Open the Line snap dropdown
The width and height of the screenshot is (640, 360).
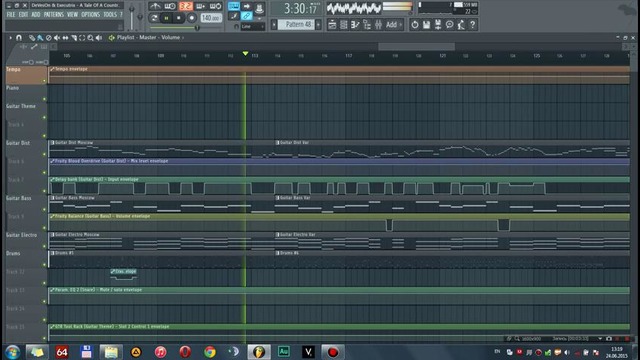[x=253, y=26]
